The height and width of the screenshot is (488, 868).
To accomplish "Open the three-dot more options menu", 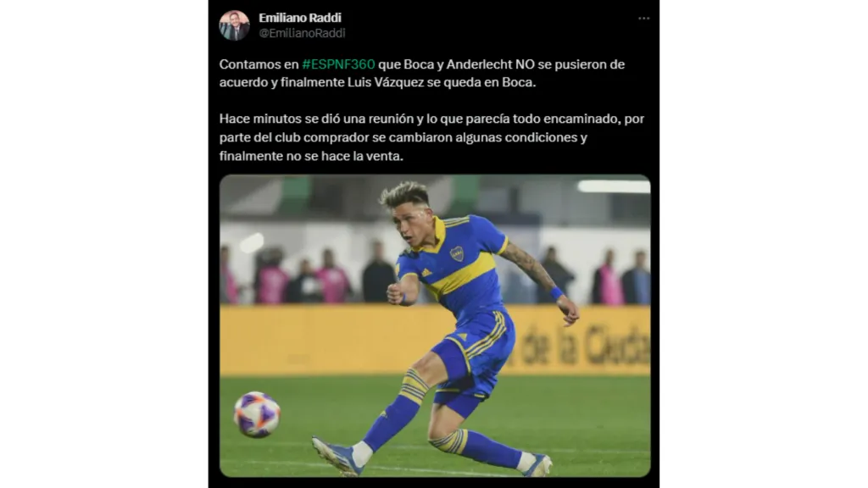I will tap(643, 19).
